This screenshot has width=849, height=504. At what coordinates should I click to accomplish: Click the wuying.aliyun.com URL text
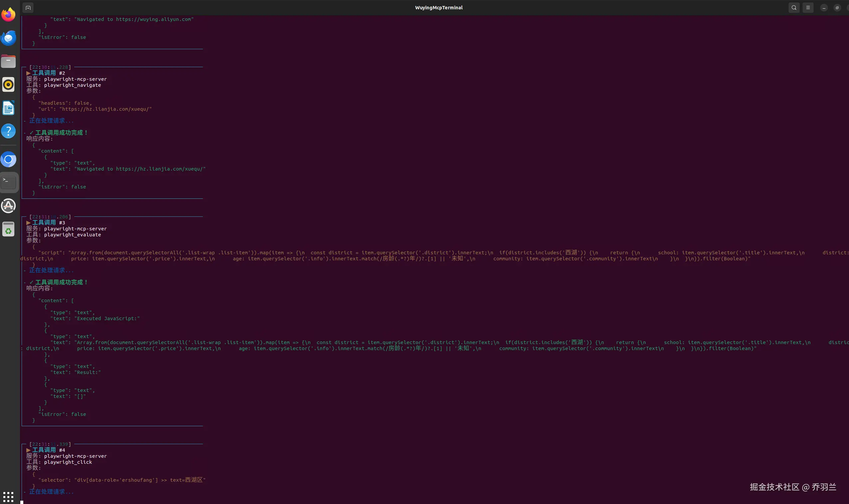pos(154,19)
